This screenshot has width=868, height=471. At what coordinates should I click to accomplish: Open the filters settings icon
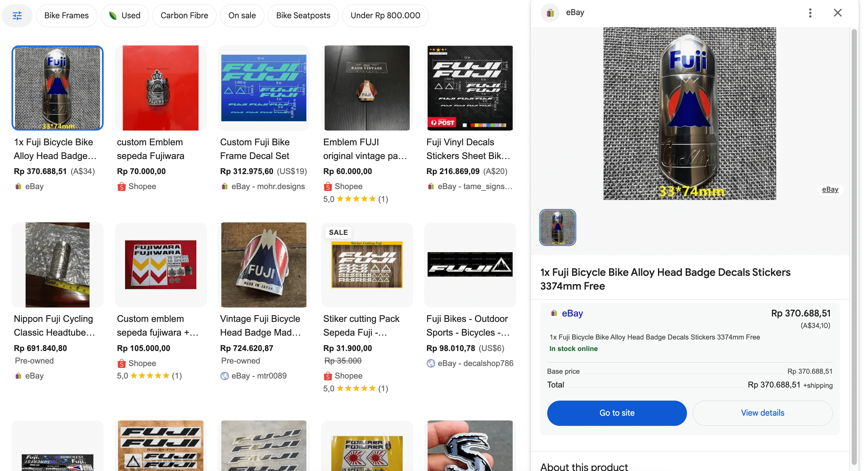click(17, 15)
